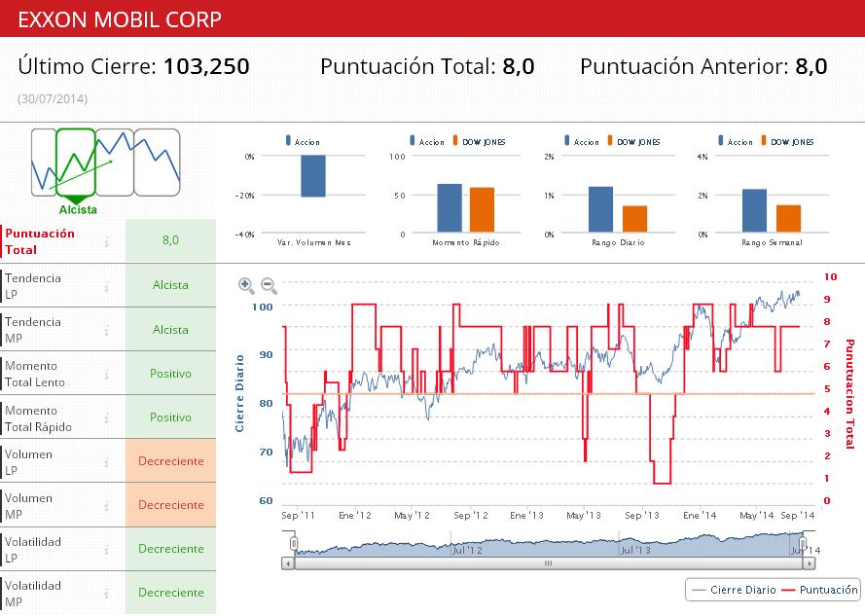Viewport: 865px width, 616px height.
Task: Click the Jul '13 navigator label
Action: (635, 551)
